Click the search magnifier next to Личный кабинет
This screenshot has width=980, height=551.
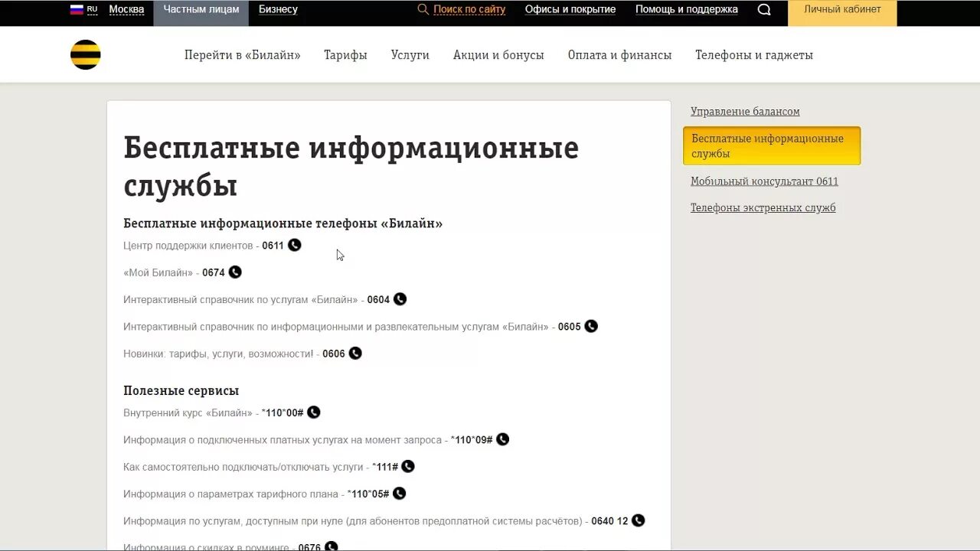click(764, 9)
